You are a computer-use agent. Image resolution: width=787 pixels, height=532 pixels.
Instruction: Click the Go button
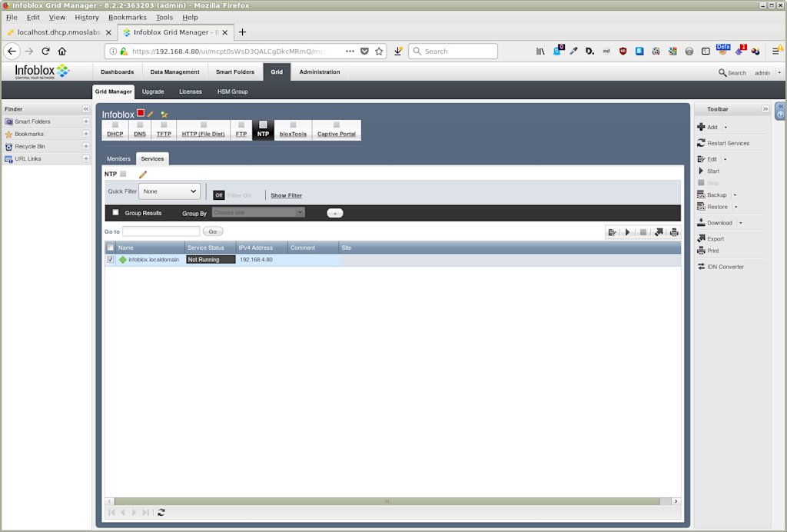click(213, 231)
